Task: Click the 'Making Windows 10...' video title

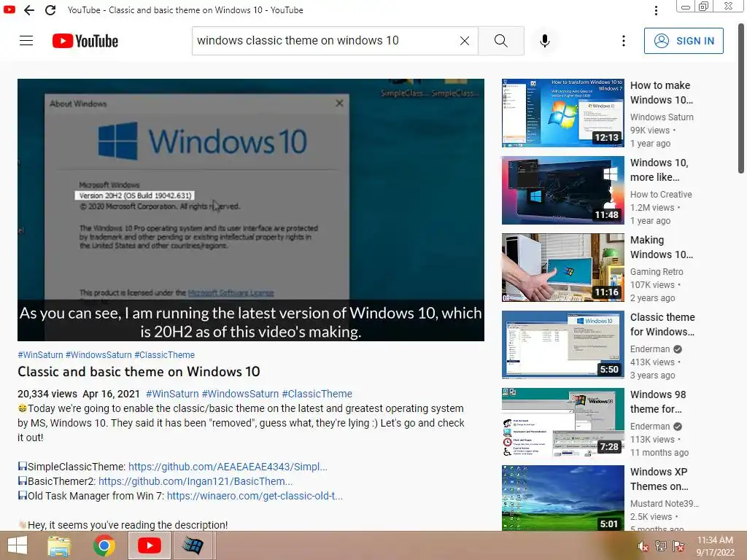Action: (661, 247)
